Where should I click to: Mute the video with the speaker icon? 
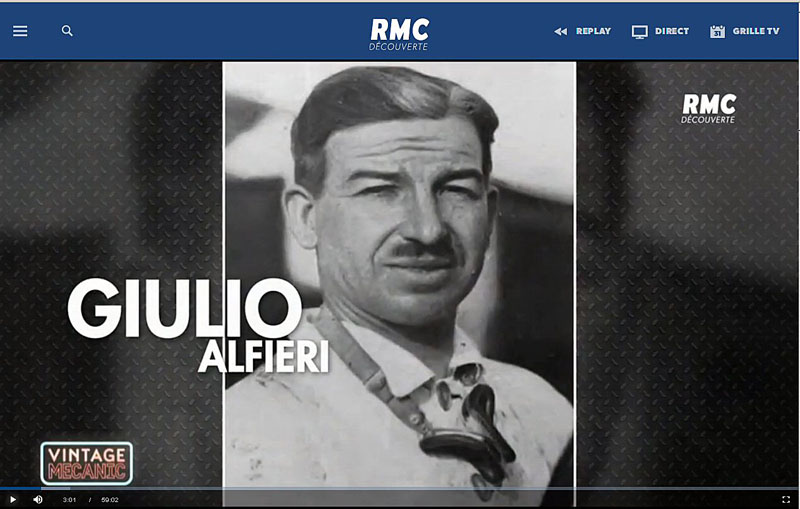[38, 499]
